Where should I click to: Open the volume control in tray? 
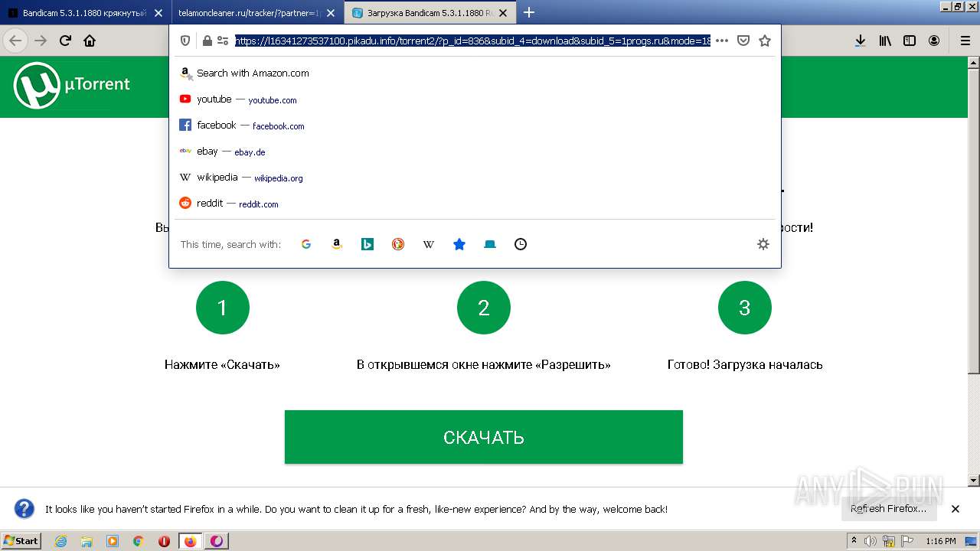[871, 541]
